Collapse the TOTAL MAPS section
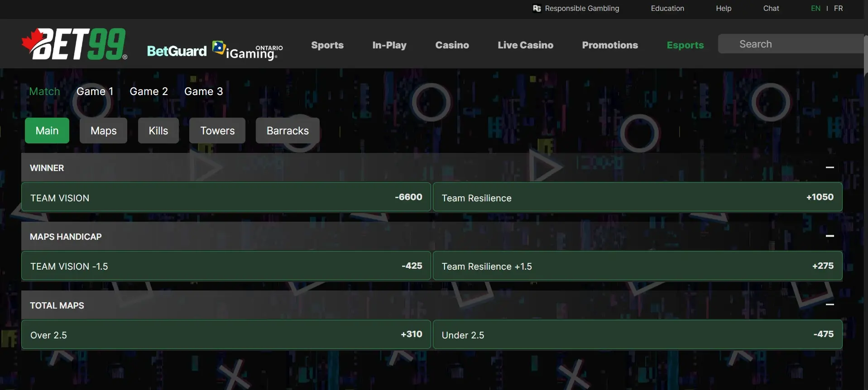The width and height of the screenshot is (868, 390). pyautogui.click(x=830, y=305)
